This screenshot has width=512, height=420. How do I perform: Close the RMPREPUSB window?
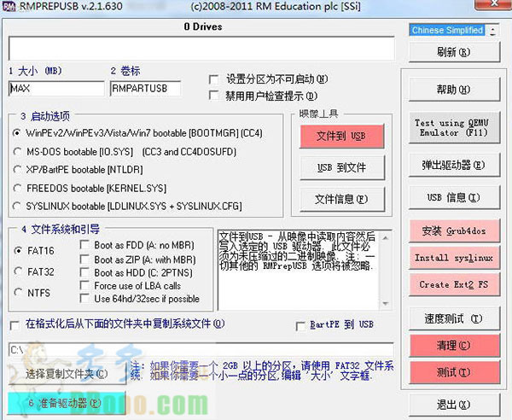pyautogui.click(x=494, y=4)
